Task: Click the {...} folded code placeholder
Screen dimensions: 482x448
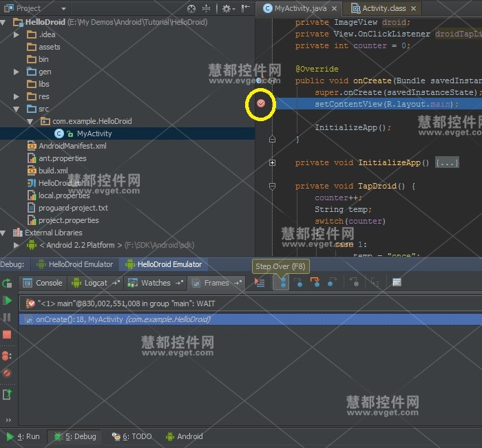Action: coord(448,162)
